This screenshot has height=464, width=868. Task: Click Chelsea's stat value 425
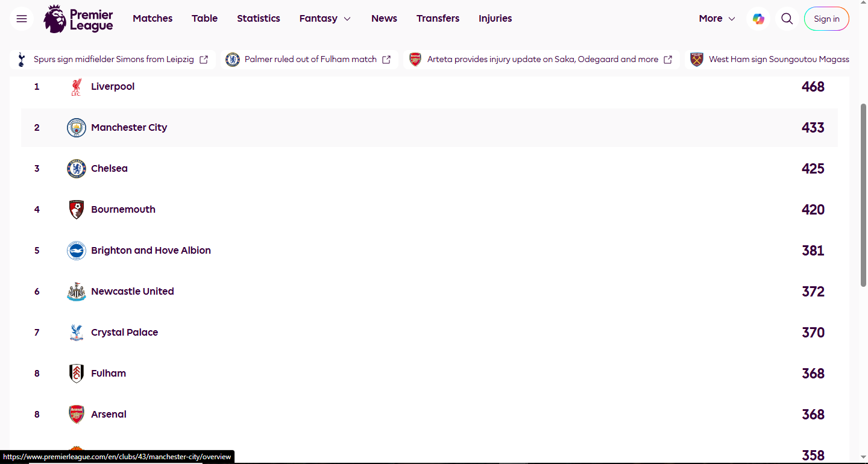(x=813, y=169)
